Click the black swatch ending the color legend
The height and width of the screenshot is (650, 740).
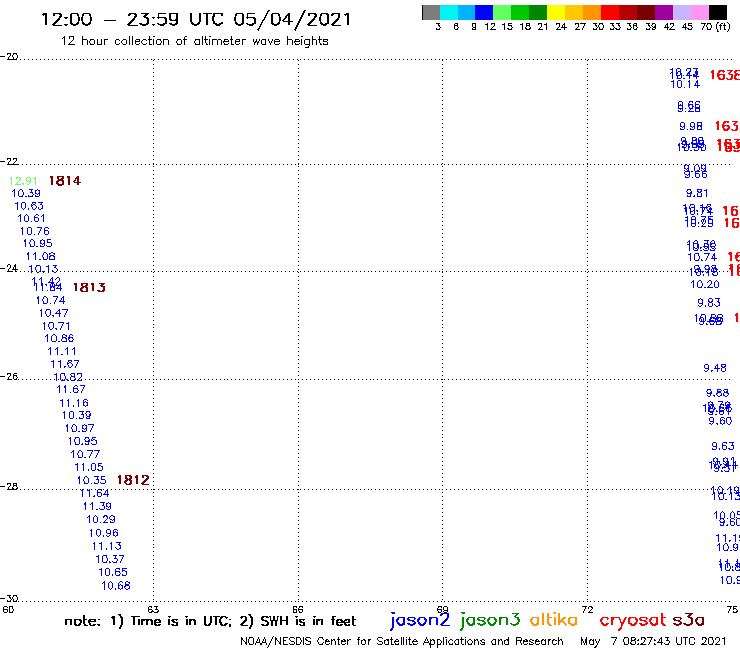pyautogui.click(x=718, y=12)
